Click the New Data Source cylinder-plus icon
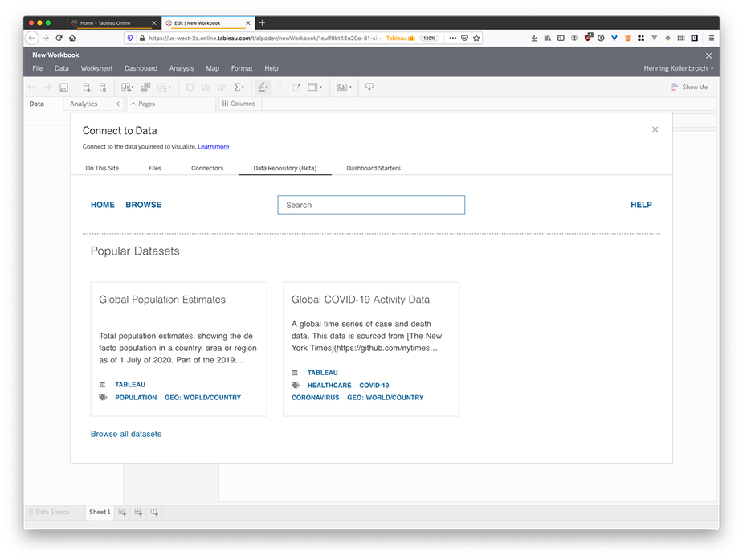 87,88
